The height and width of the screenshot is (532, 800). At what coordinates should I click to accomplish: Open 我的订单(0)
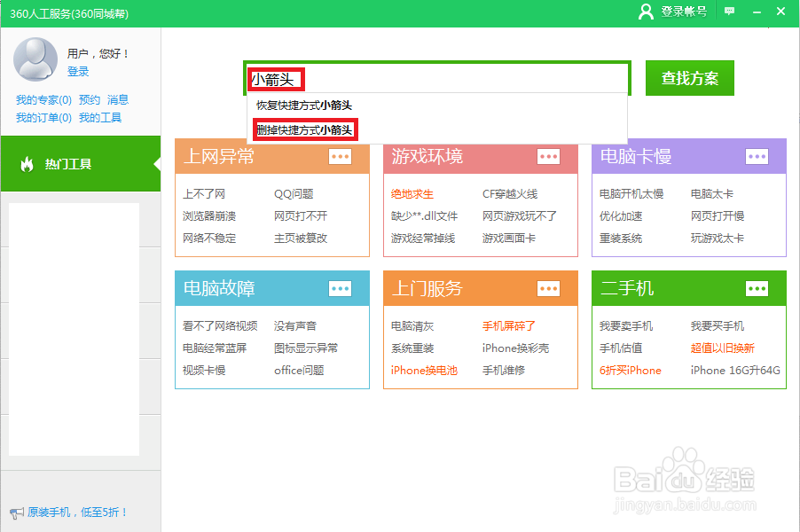click(x=43, y=118)
